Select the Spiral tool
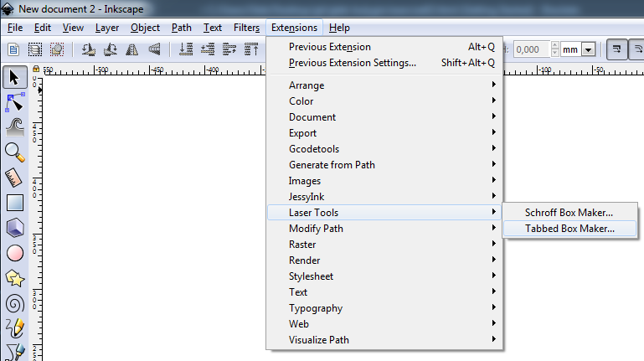 click(14, 302)
